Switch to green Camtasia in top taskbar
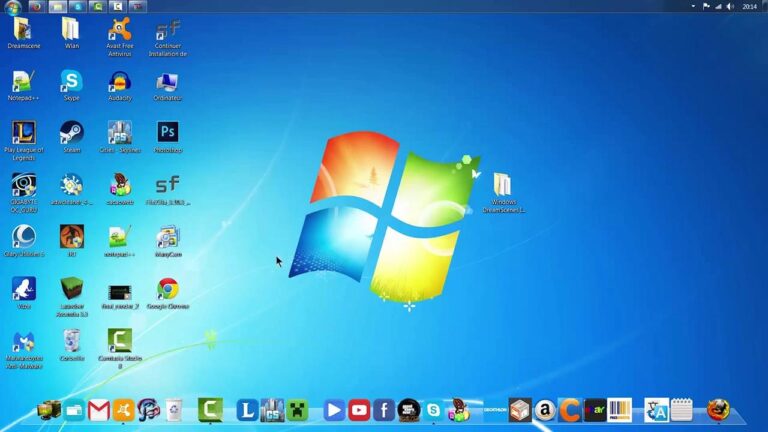 click(x=97, y=6)
